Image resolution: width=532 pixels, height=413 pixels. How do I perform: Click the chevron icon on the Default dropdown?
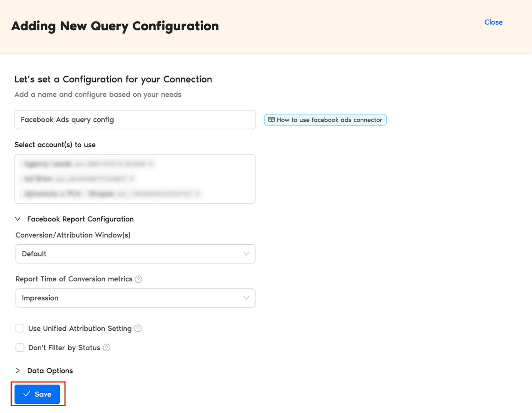point(246,254)
